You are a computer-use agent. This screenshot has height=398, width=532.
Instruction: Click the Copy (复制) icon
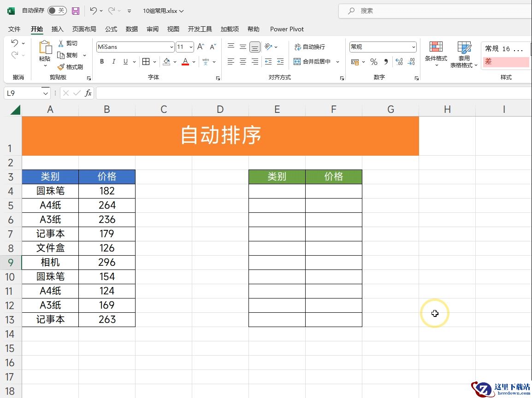(x=61, y=55)
